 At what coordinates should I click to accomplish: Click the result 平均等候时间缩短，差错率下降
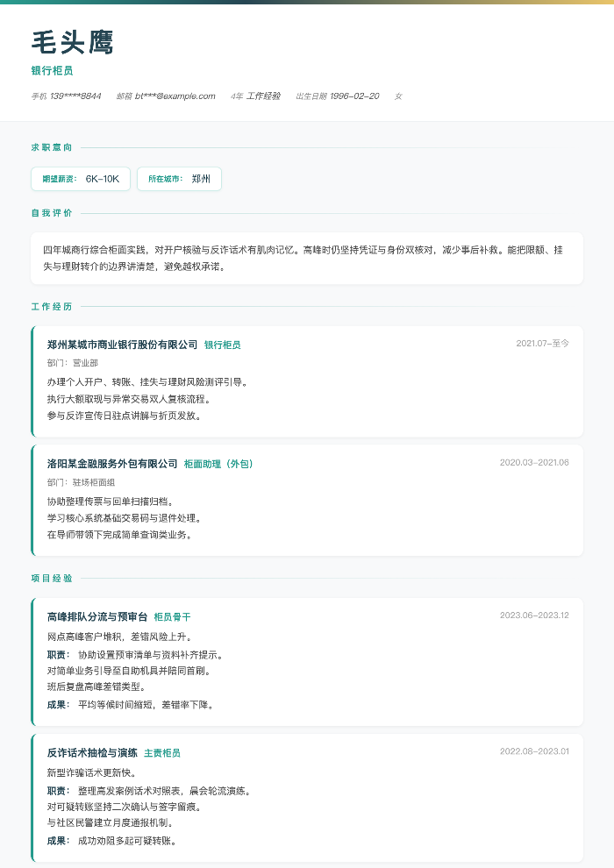[146, 705]
